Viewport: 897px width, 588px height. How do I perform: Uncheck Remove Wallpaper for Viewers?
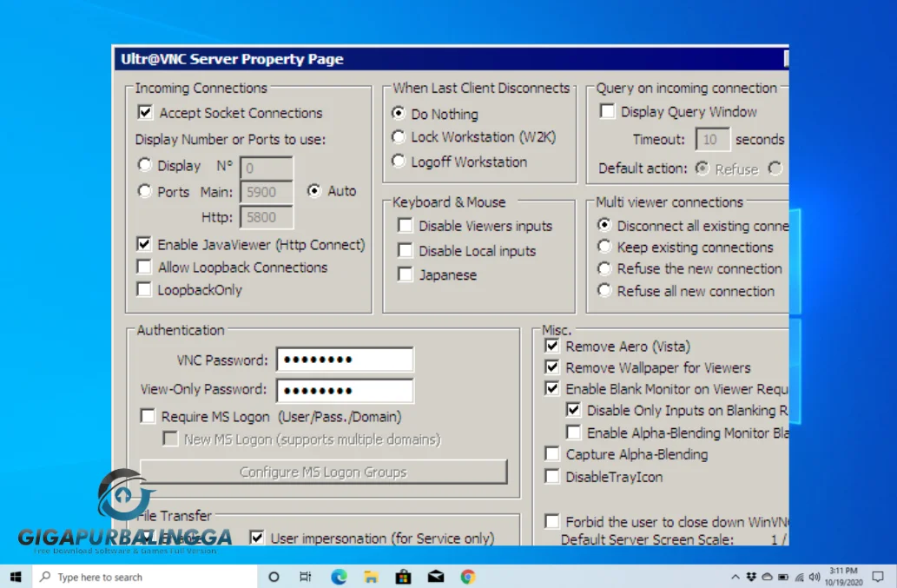click(553, 367)
